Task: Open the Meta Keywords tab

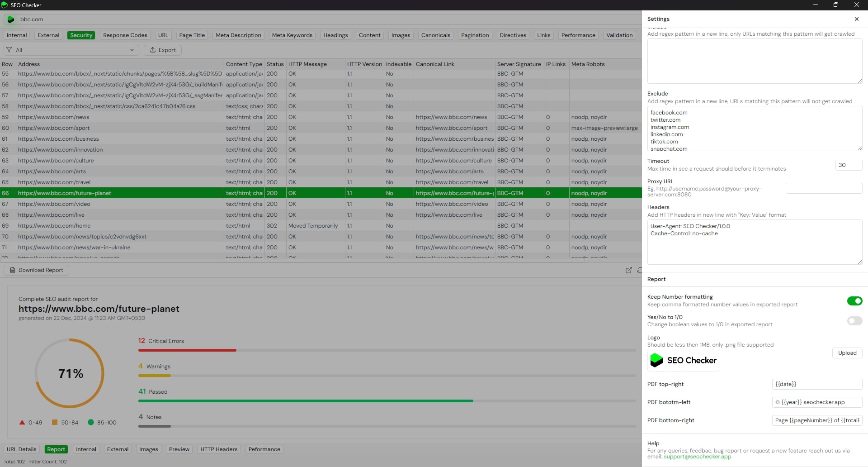Action: click(292, 35)
